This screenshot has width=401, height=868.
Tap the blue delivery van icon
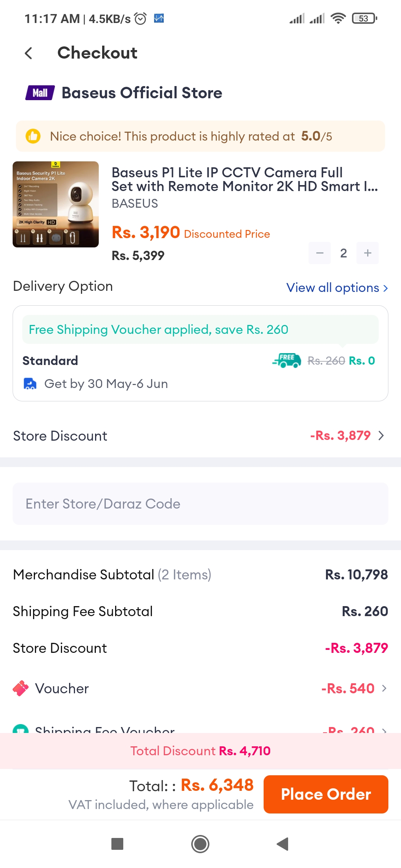pyautogui.click(x=30, y=384)
